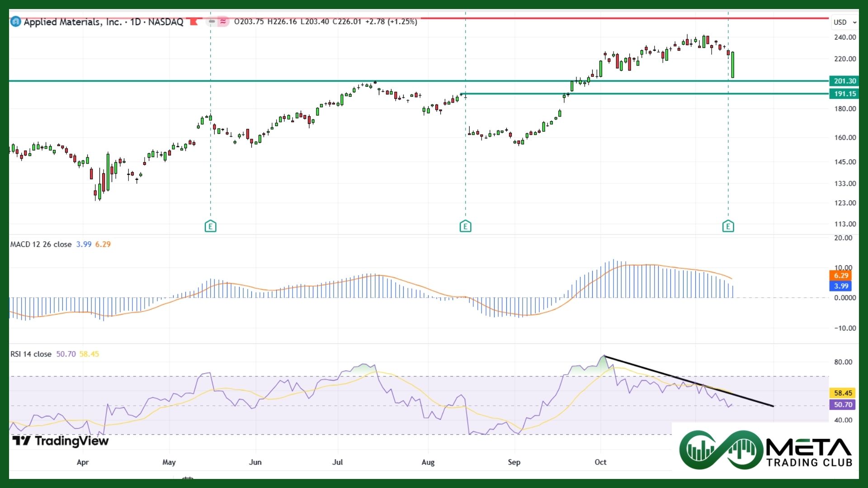Click the red flag icon beside NASDAQ

[x=195, y=22]
